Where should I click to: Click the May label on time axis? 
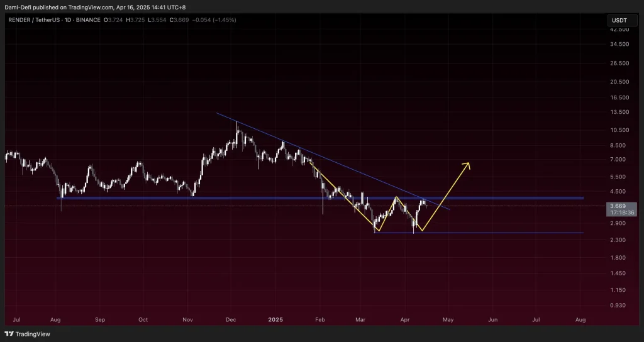pos(448,319)
